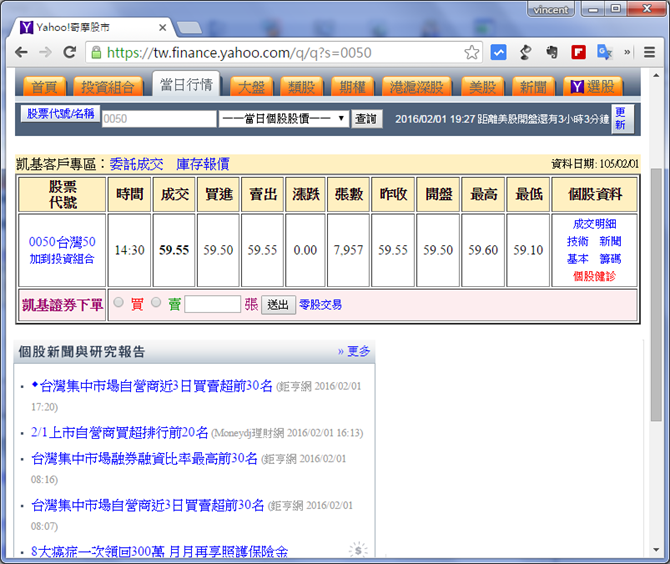670x564 pixels.
Task: Select the 賣 radio button
Action: (x=156, y=303)
